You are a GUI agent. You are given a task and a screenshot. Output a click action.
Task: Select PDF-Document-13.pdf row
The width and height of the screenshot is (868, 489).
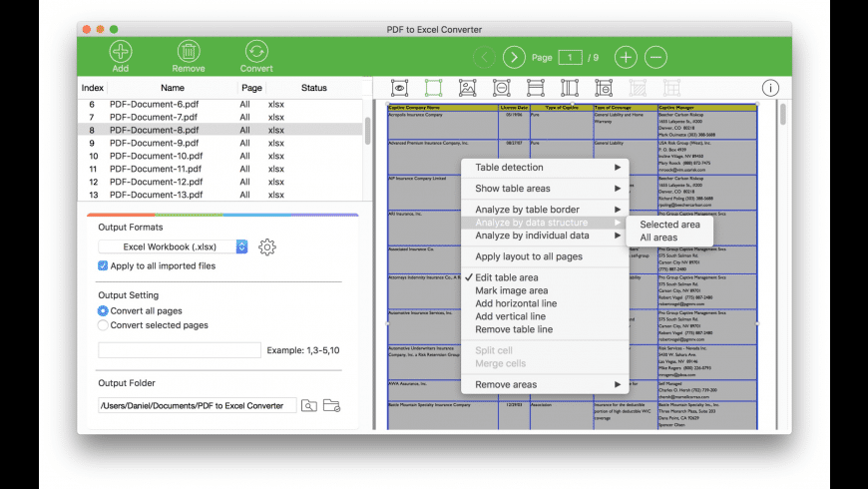pyautogui.click(x=220, y=195)
